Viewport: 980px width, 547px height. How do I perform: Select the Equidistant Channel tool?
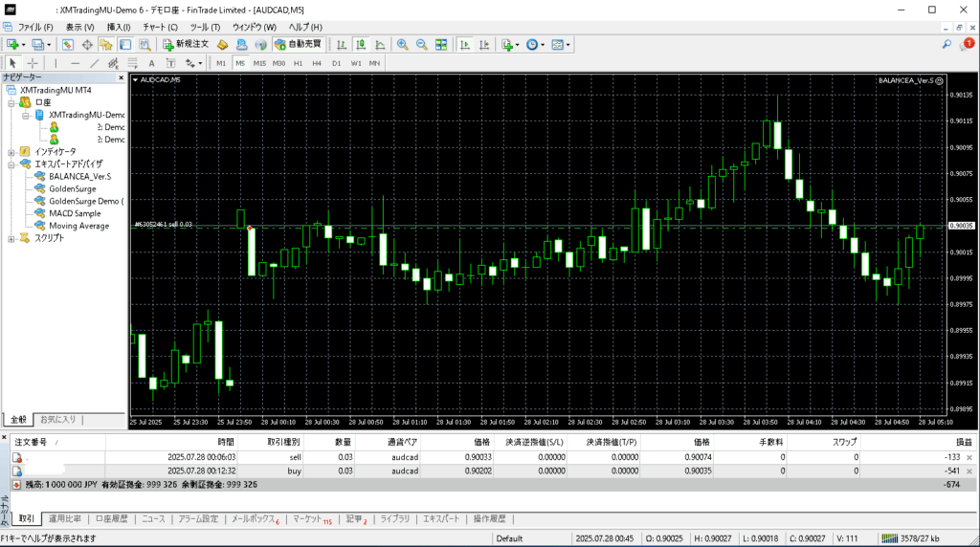[x=113, y=63]
